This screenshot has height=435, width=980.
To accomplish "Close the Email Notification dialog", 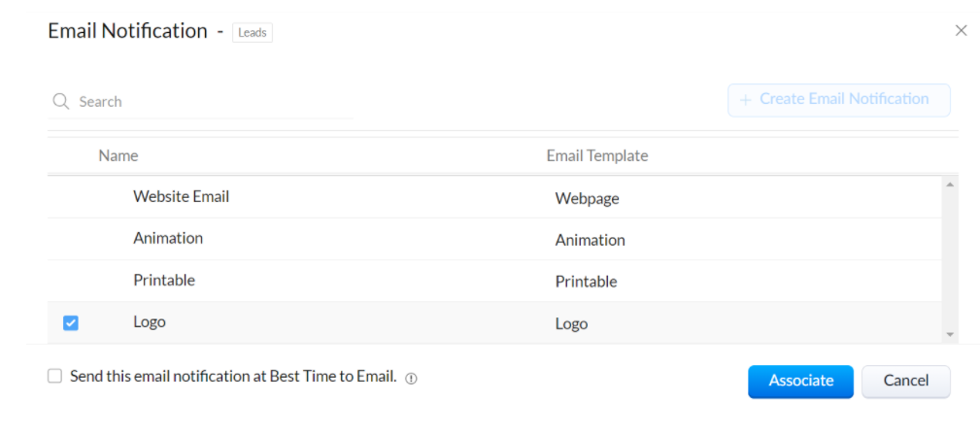I will point(962,31).
